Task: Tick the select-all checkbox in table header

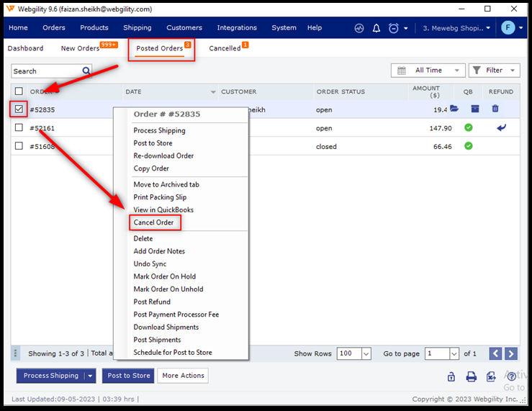Action: click(x=19, y=91)
